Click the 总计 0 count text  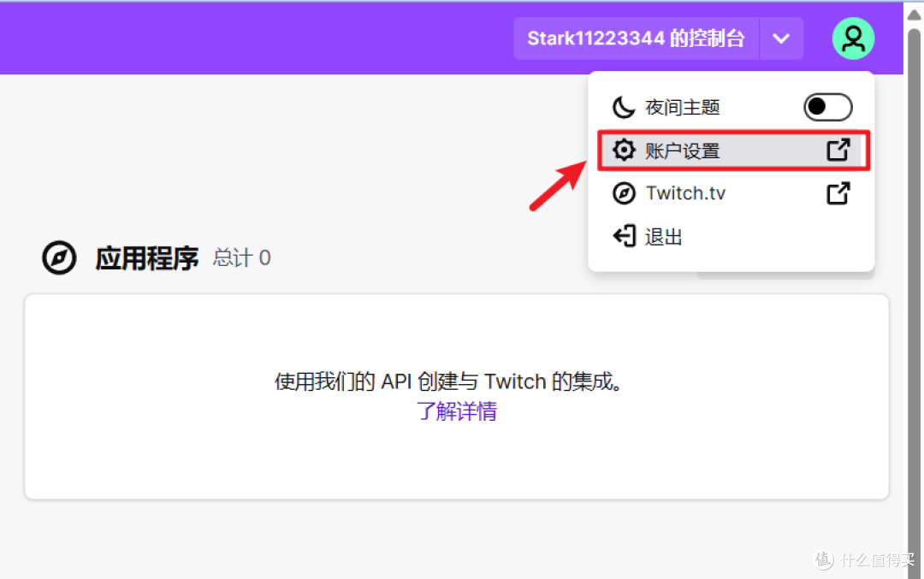(x=241, y=258)
